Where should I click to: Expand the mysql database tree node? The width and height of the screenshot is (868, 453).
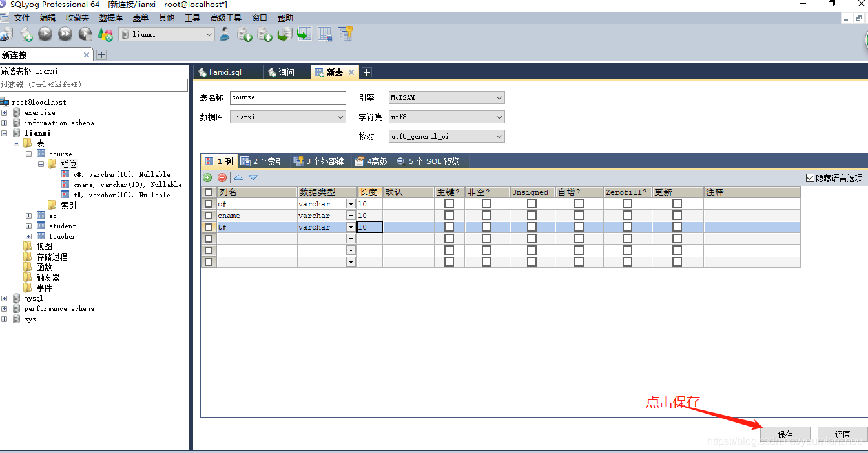click(5, 299)
